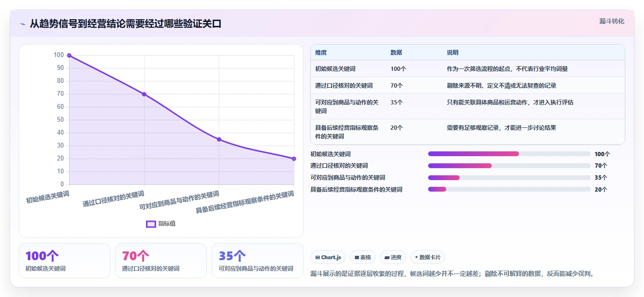The width and height of the screenshot is (644, 297).
Task: Click the 70个 data card
Action: click(x=161, y=260)
